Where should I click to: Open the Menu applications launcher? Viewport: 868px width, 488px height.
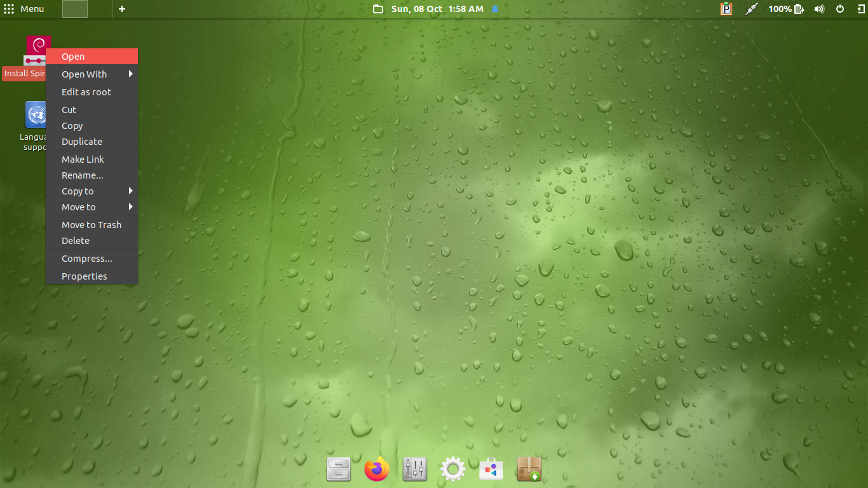pyautogui.click(x=24, y=9)
